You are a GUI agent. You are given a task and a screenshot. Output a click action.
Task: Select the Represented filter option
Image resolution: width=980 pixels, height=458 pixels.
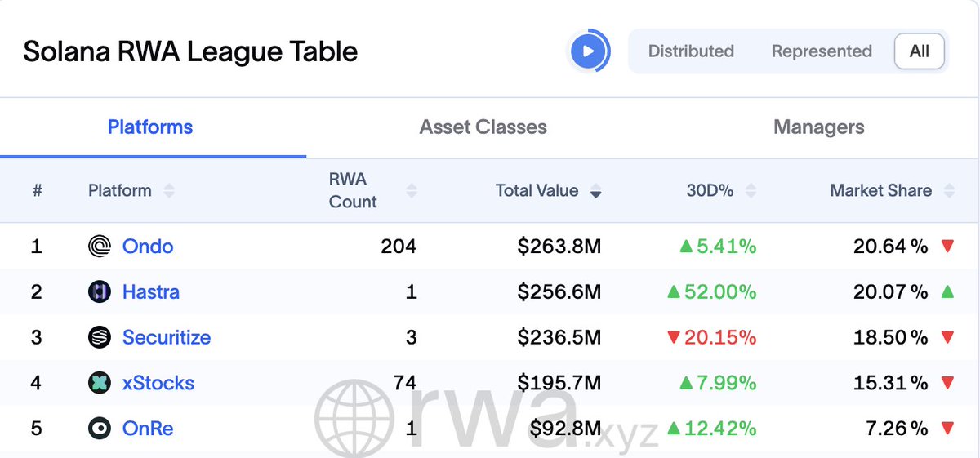pos(822,51)
